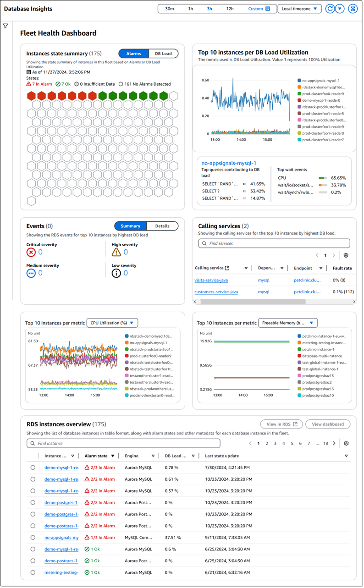This screenshot has height=588, width=364.
Task: Click external link icon on Calling service header
Action: point(227,268)
